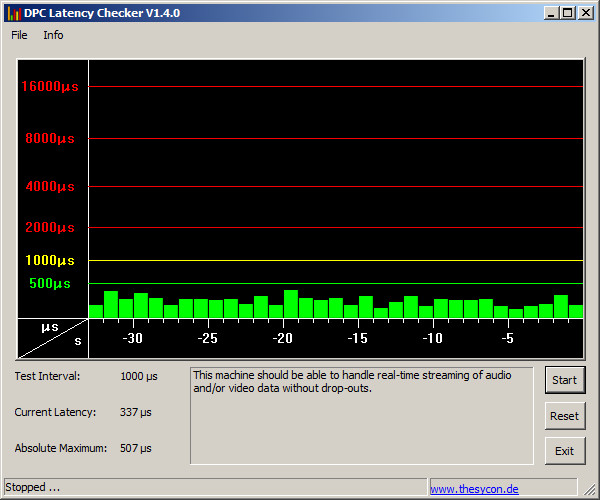Click the Exit button

tap(565, 451)
